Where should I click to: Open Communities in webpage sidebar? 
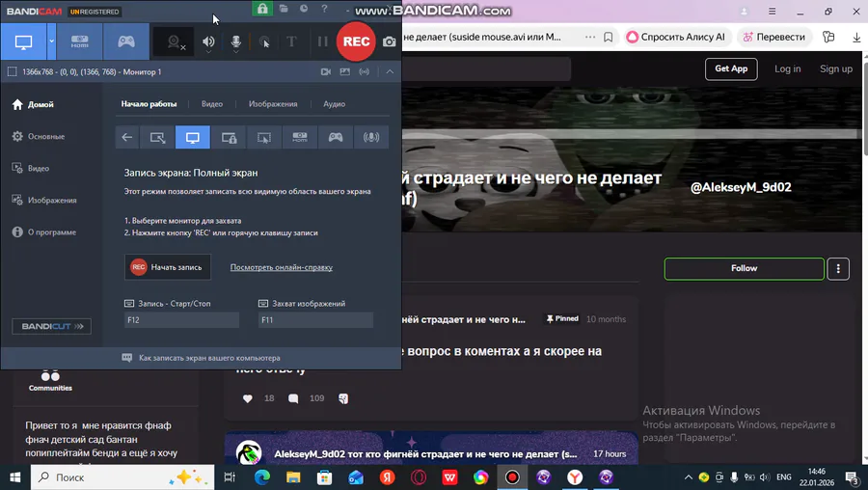click(x=50, y=381)
